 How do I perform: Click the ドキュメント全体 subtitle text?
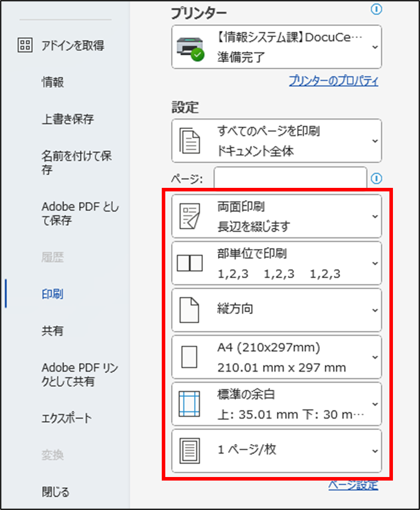tap(256, 151)
